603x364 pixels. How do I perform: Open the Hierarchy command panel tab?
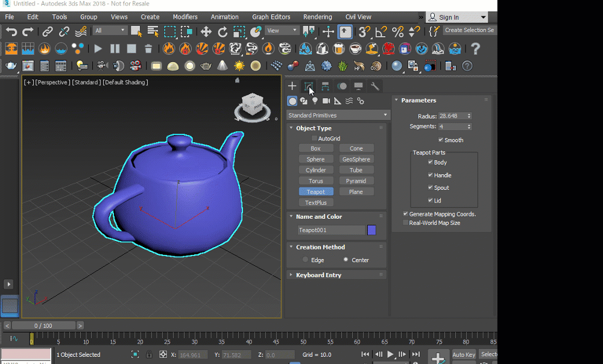325,86
